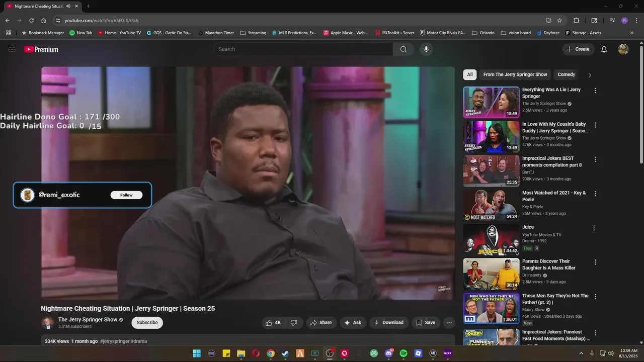Open These Men Say They're Not The Father thumbnail
The height and width of the screenshot is (362, 644).
tap(491, 308)
